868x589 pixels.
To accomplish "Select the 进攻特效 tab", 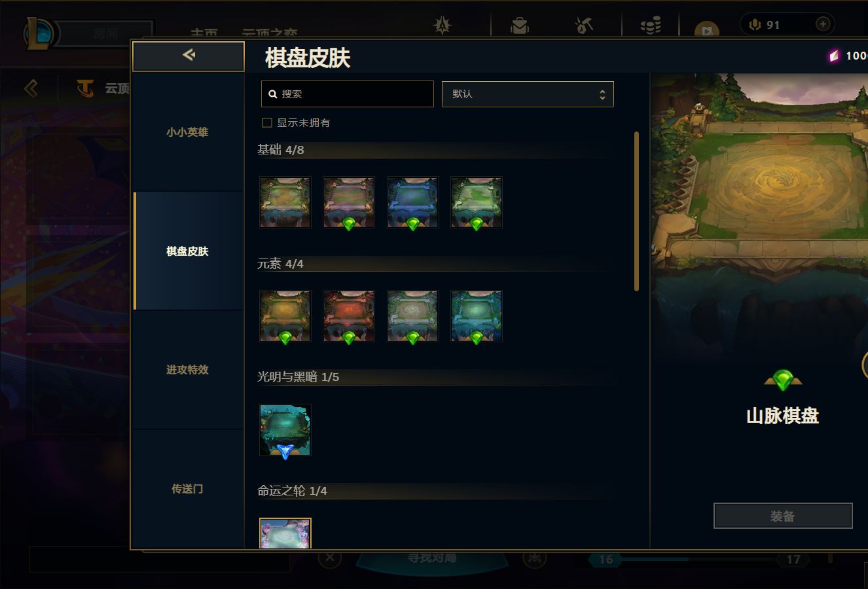I will coord(187,370).
